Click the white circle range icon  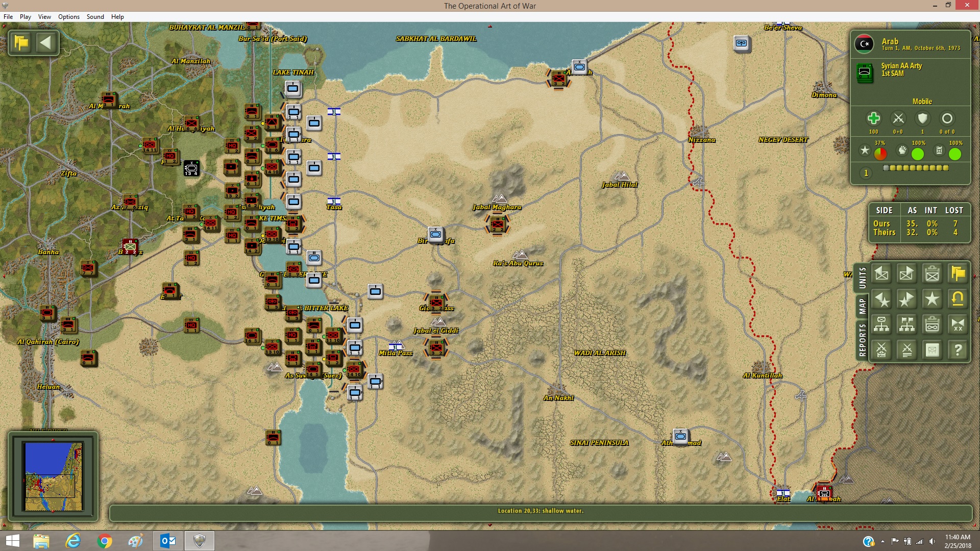point(947,118)
